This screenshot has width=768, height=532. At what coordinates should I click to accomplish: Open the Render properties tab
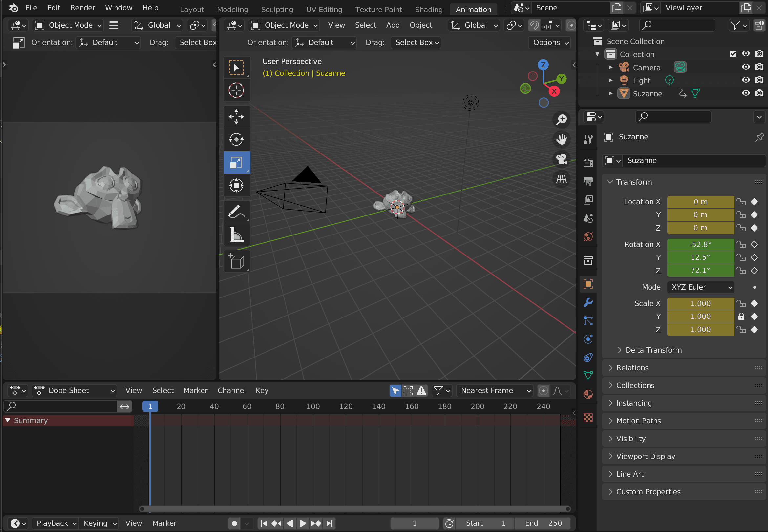point(588,163)
